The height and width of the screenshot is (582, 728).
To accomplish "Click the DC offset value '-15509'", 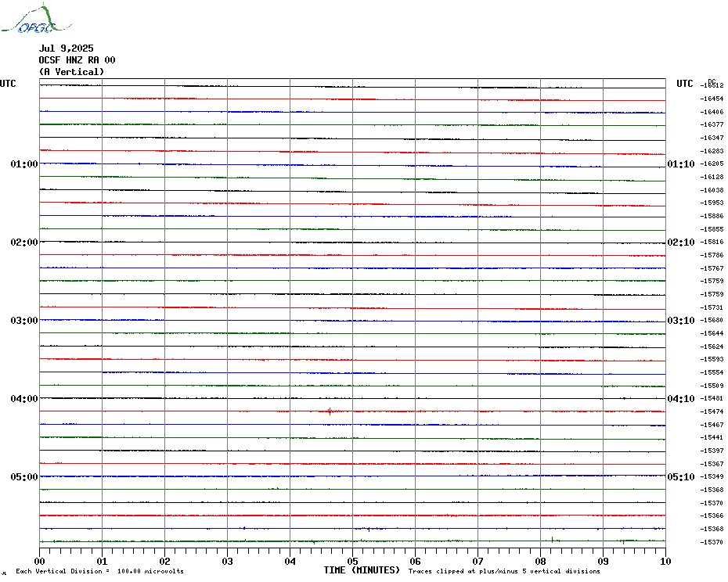I will [x=712, y=386].
